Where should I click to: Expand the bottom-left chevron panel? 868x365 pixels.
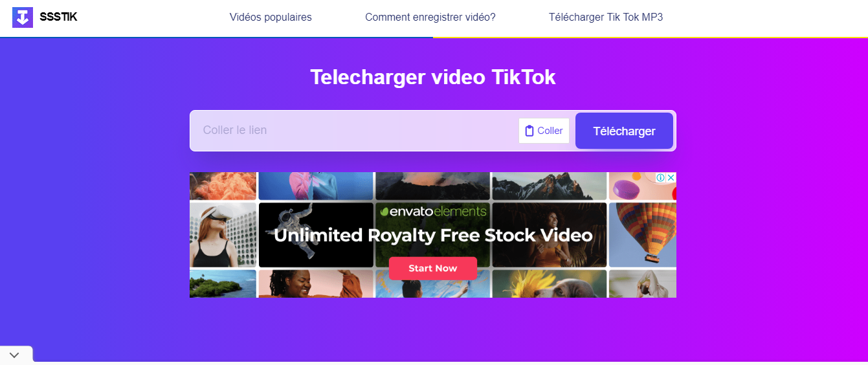(14, 355)
